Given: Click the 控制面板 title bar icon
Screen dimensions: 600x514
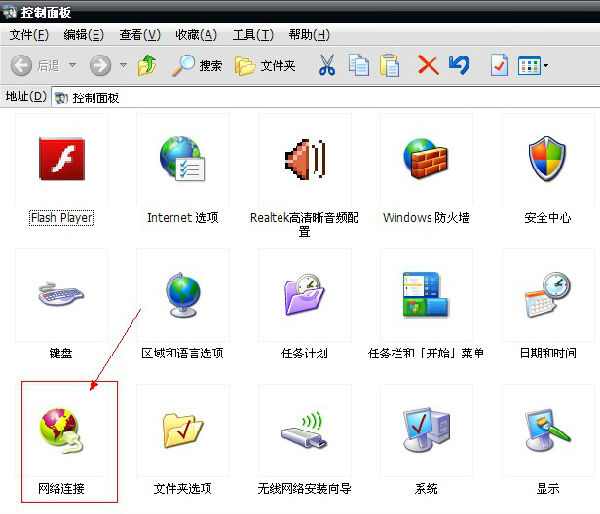Looking at the screenshot, I should [x=9, y=12].
